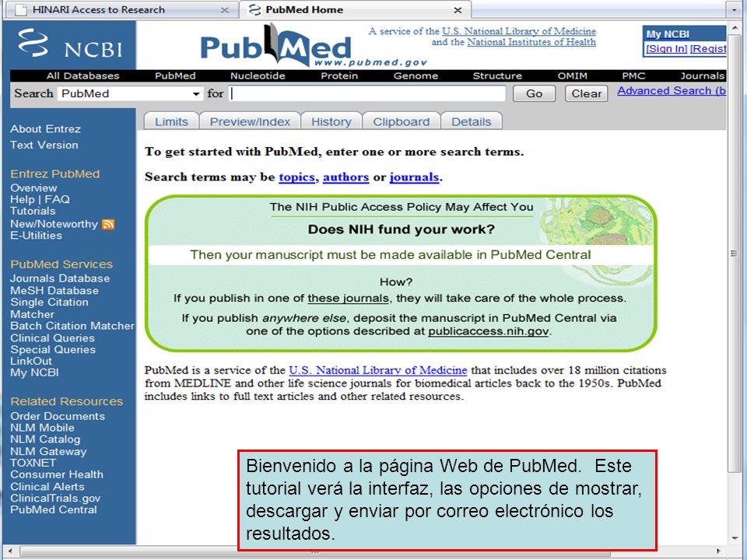
Task: Click the NCBI logo
Action: [69, 44]
